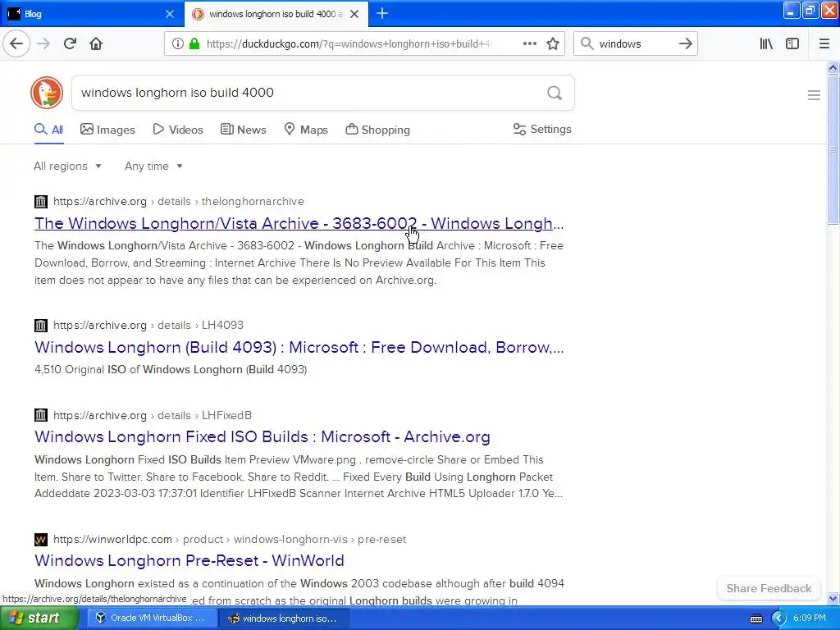This screenshot has width=840, height=630.
Task: Open the browser home page
Action: pos(96,43)
